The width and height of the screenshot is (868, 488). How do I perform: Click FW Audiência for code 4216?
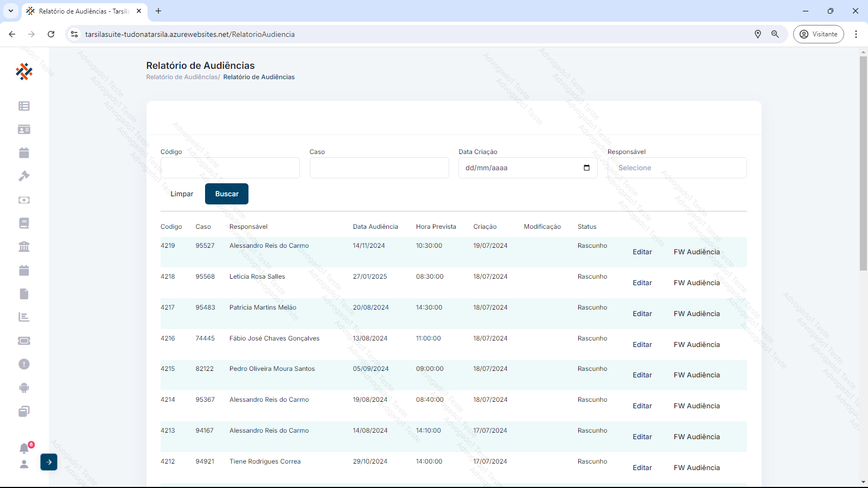click(697, 345)
